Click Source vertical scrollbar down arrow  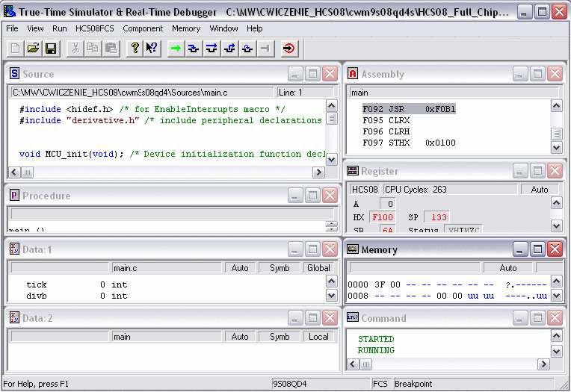tap(331, 160)
